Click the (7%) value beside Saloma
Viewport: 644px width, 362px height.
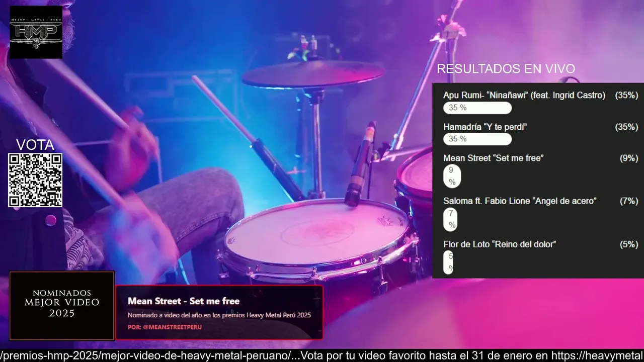point(629,201)
